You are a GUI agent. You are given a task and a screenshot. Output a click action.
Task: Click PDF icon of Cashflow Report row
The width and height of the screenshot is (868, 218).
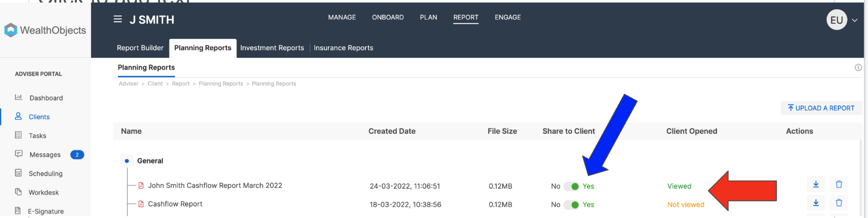[141, 204]
